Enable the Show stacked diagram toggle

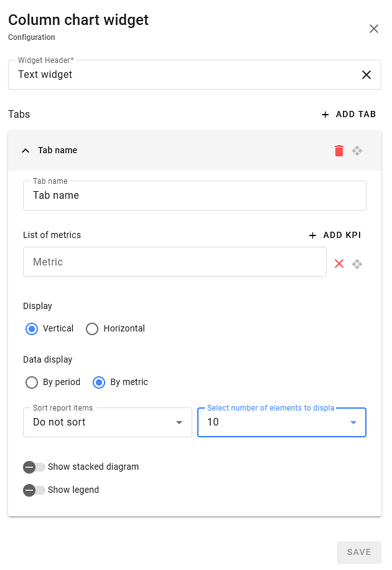tap(34, 467)
